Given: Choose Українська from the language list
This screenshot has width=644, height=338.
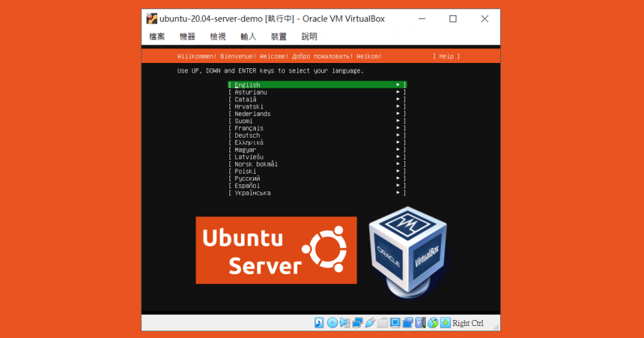Looking at the screenshot, I should tap(317, 193).
